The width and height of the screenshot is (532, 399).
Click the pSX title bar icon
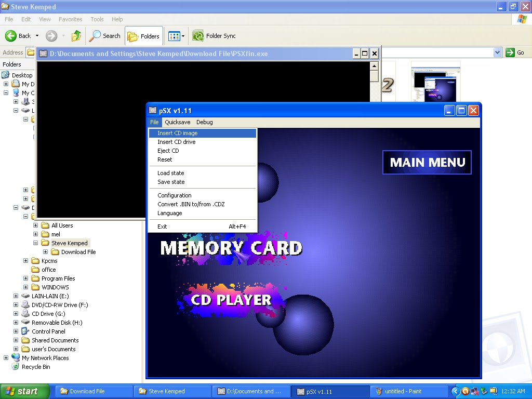(153, 111)
